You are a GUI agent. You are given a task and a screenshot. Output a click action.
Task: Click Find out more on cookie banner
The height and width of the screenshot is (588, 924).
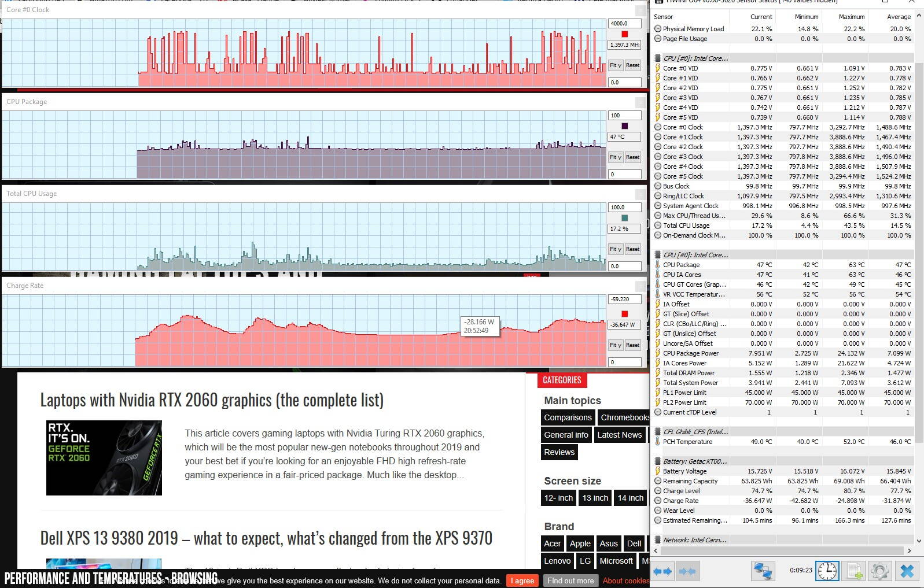[x=570, y=580]
